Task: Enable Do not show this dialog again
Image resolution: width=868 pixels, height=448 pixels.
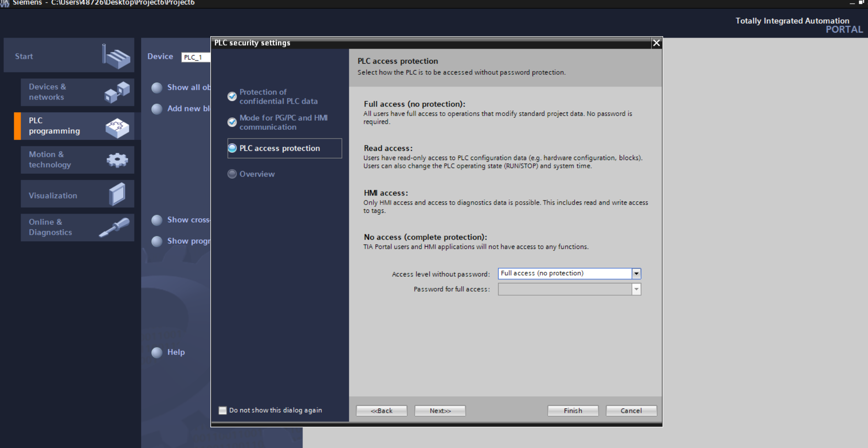Action: (223, 410)
